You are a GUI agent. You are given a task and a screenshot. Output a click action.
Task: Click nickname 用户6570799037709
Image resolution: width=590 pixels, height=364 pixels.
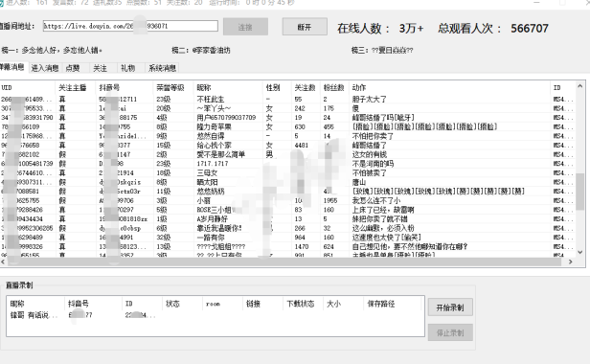tap(226, 118)
